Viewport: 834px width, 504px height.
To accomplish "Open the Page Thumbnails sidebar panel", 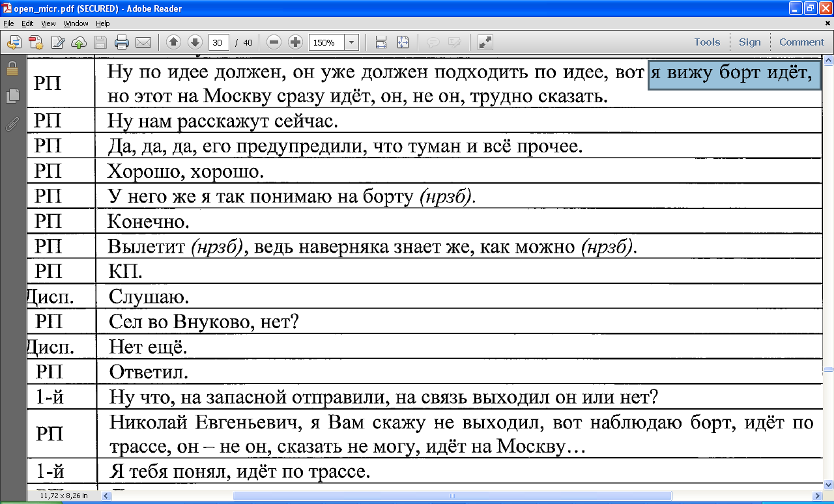I will pos(12,96).
